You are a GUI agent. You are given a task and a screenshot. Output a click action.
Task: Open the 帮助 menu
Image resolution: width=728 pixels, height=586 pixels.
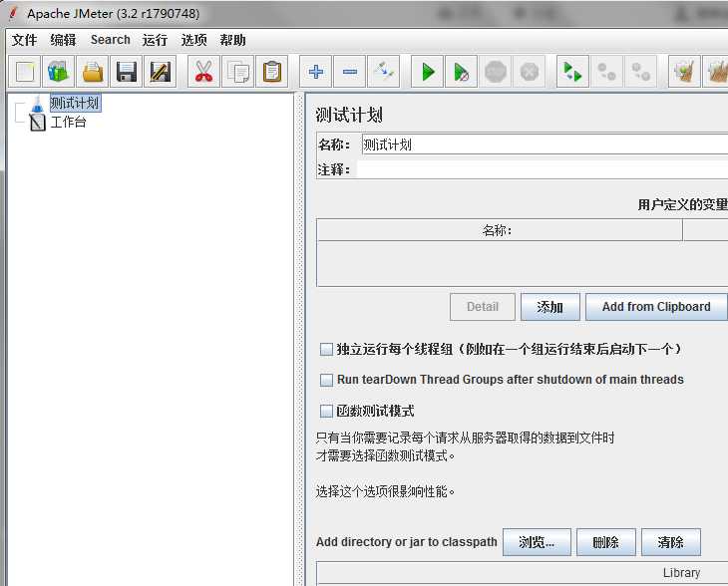tap(232, 40)
